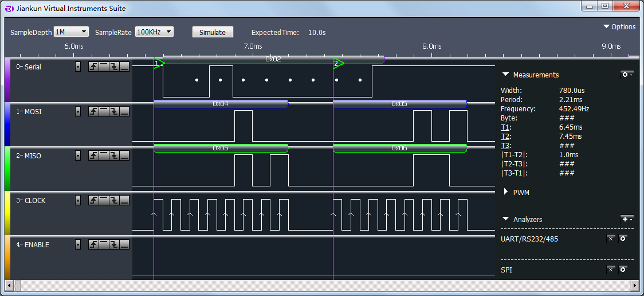Set rising edge trigger on ENABLE channel
The image size is (644, 296).
pos(93,245)
